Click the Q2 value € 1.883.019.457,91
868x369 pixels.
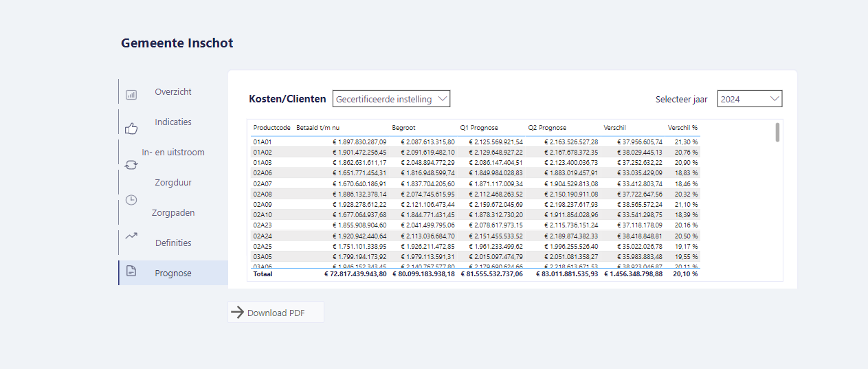(x=571, y=173)
